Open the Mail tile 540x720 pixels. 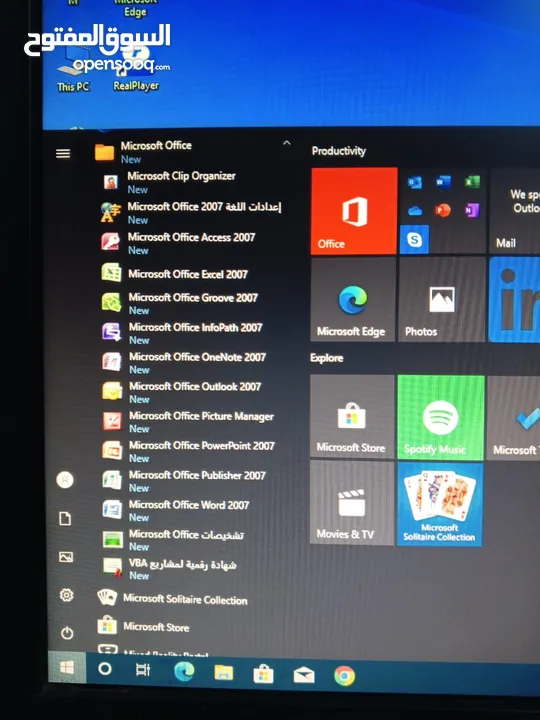click(x=514, y=211)
